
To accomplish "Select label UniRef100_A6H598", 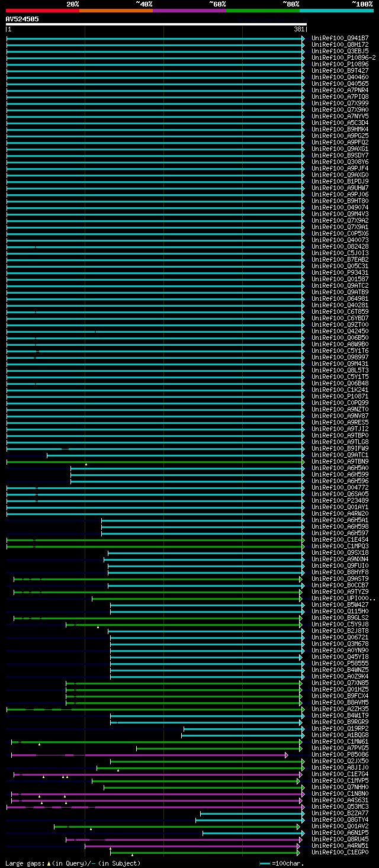I will [x=341, y=526].
